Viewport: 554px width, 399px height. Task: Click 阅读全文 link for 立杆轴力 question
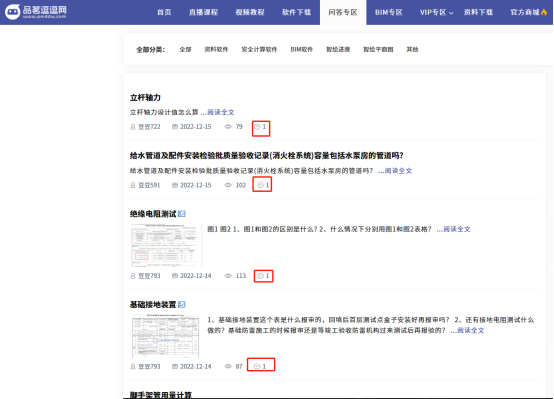(x=221, y=112)
